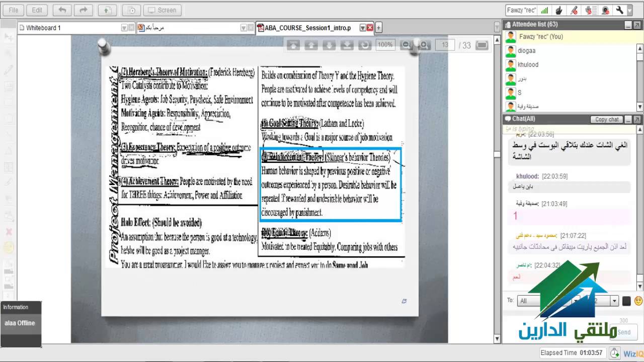Toggle the webcam icon
Image resolution: width=644 pixels, height=362 pixels.
605,10
